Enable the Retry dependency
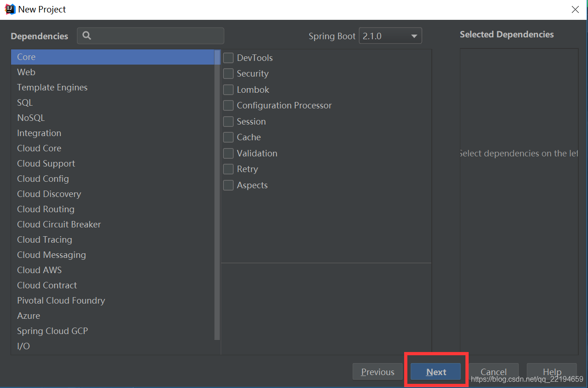 [228, 169]
